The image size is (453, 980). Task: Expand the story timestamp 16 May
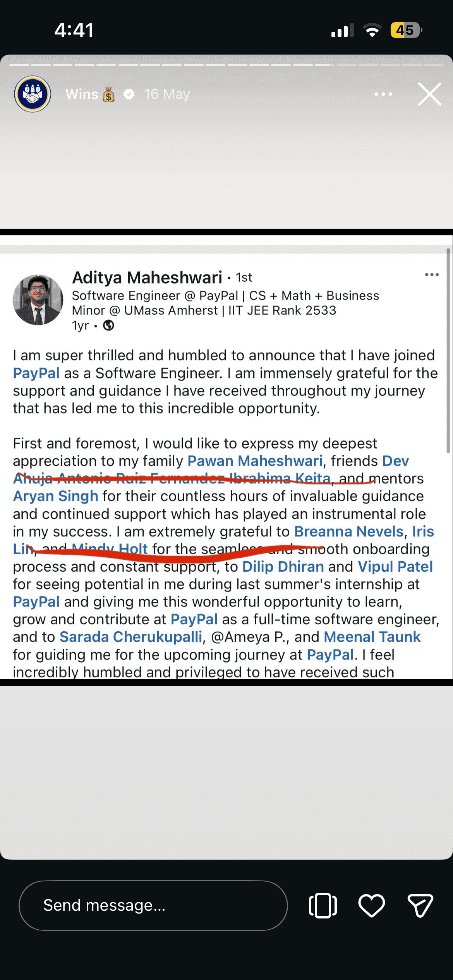point(166,94)
